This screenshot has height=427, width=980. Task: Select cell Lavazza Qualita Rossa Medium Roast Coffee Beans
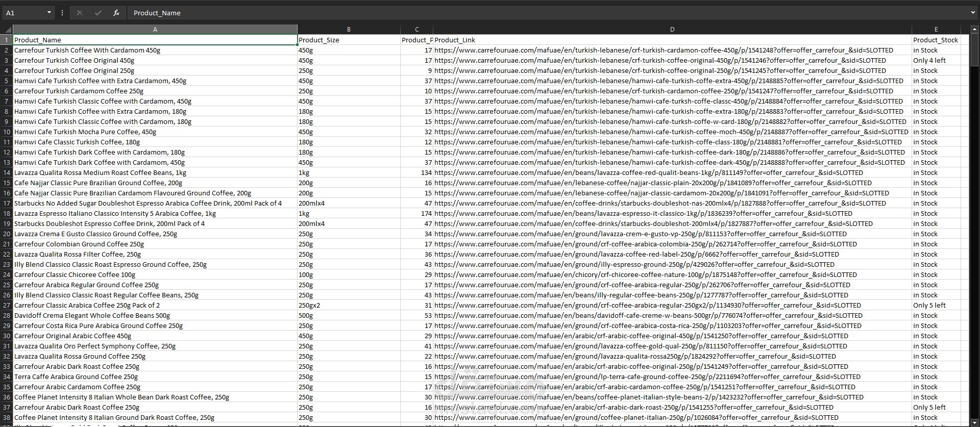(155, 172)
